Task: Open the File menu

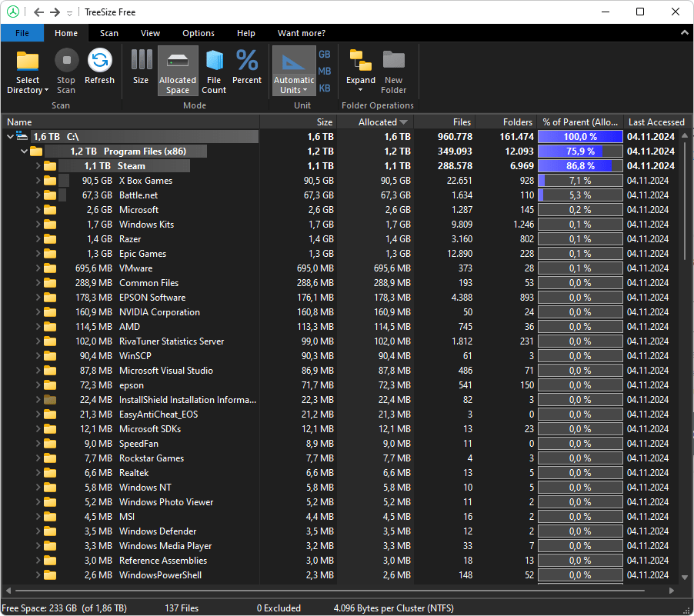Action: pyautogui.click(x=22, y=33)
